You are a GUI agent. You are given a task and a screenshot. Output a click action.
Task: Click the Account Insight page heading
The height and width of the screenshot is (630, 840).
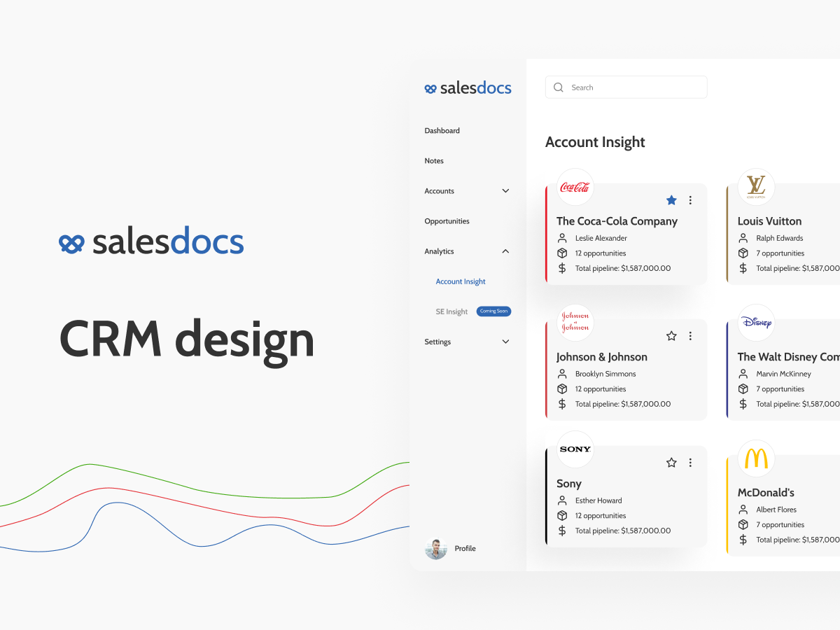(x=595, y=142)
